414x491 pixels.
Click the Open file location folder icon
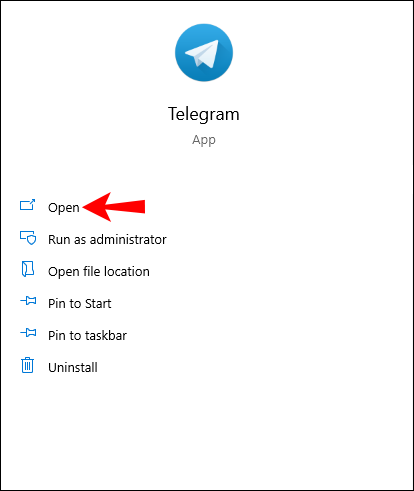click(x=28, y=269)
